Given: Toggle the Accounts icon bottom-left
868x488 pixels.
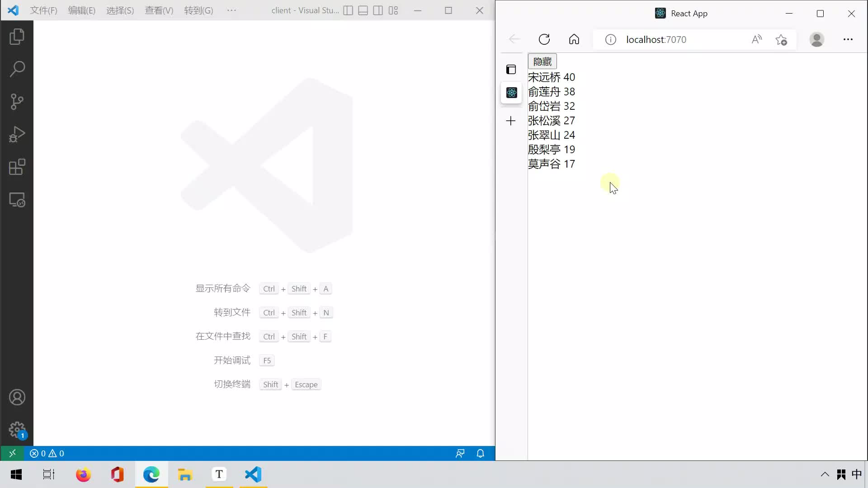Looking at the screenshot, I should point(17,396).
